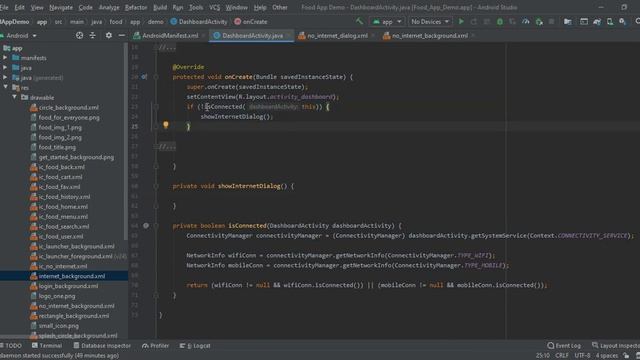Select internet_background.xml file
Viewport: 640px width, 360px height.
72,276
